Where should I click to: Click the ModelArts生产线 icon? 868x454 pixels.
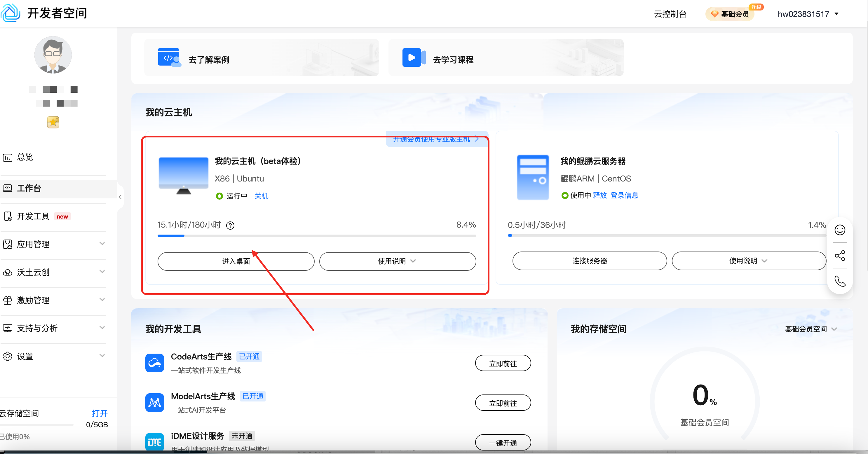tap(155, 403)
